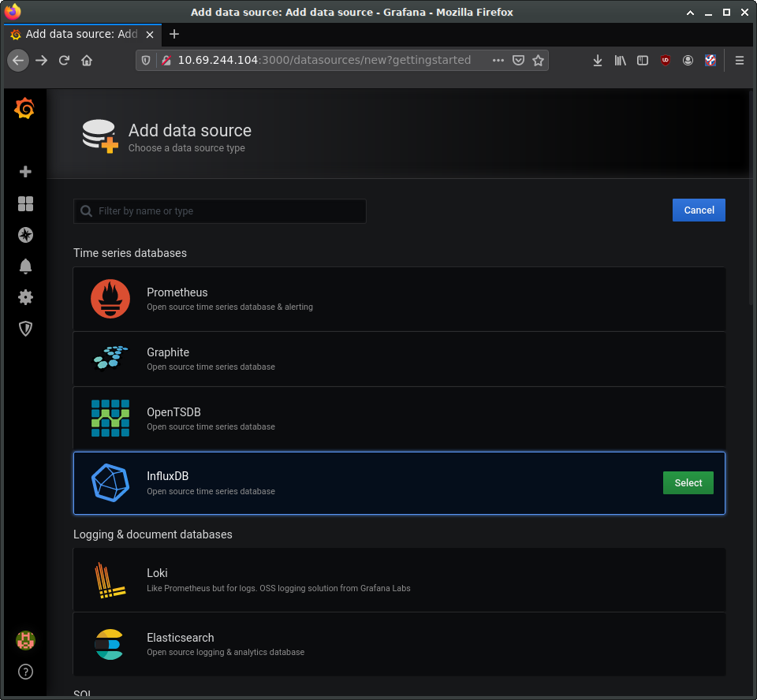Screen dimensions: 757x700
Task: Click the 'Logging & document databases' heading
Action: click(152, 534)
